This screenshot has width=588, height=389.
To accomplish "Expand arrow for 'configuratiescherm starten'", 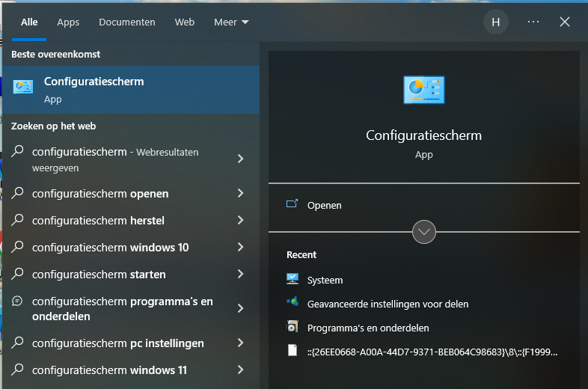I will (x=240, y=275).
